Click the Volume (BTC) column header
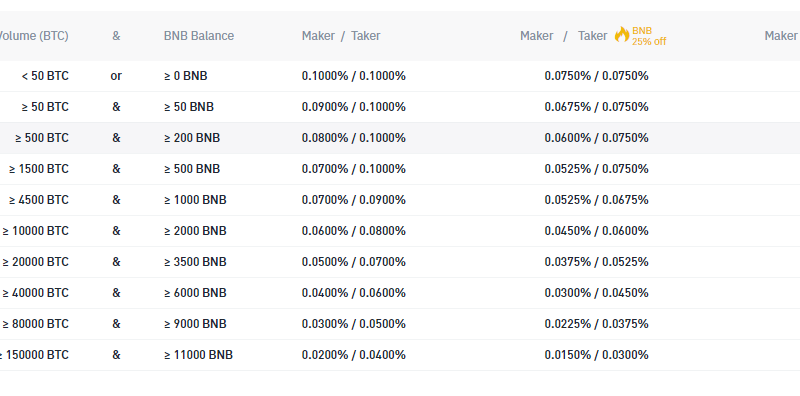The image size is (800, 396). 34,36
